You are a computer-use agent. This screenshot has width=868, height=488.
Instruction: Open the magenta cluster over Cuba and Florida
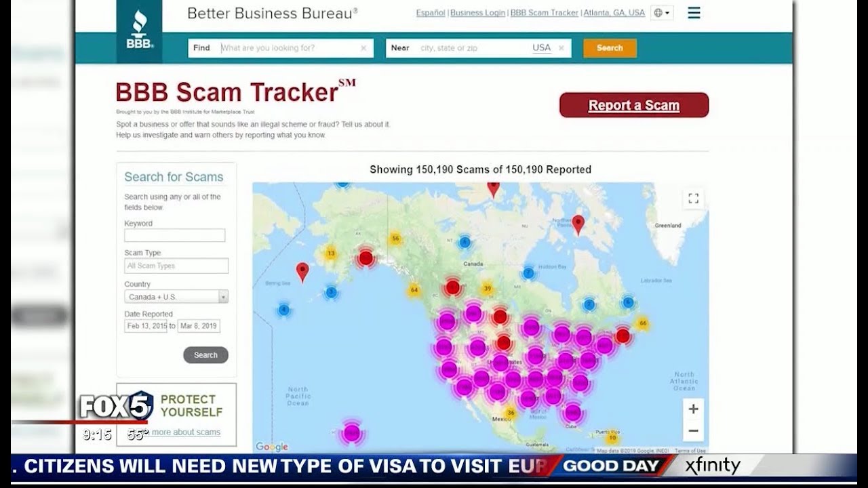coord(572,412)
